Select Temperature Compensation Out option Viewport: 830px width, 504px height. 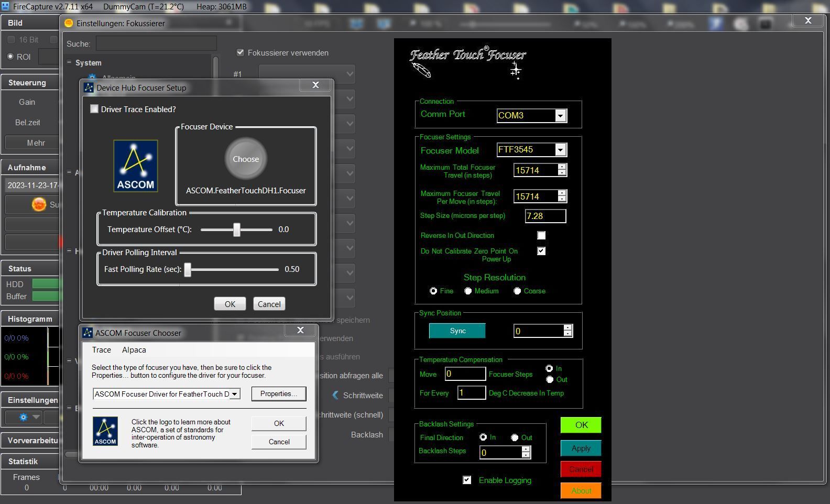549,379
